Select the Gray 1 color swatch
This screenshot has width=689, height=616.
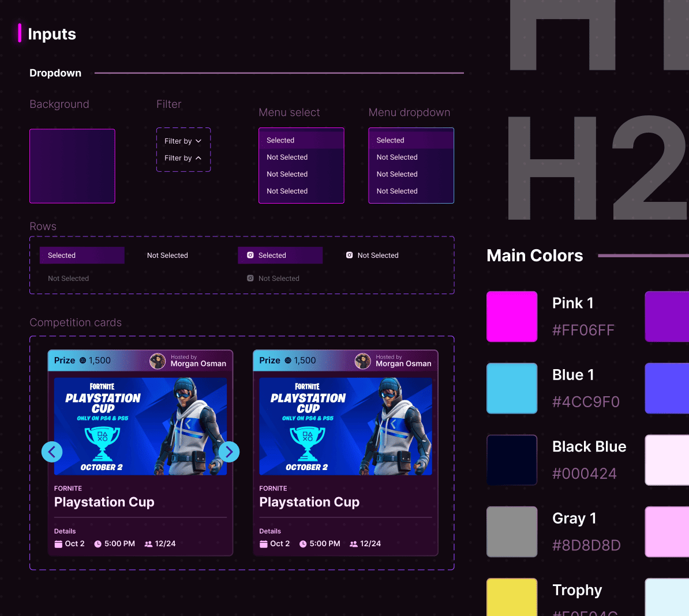coord(512,532)
